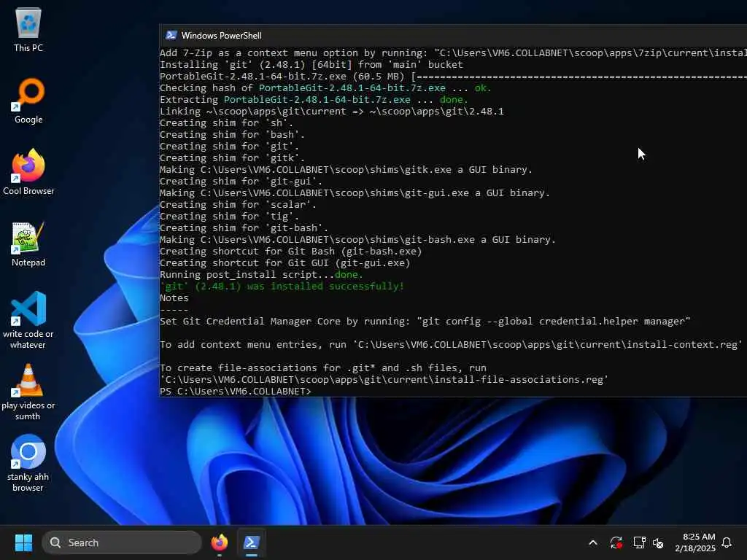Launch the stanky ahh browser shortcut
The image size is (747, 560).
click(x=28, y=463)
